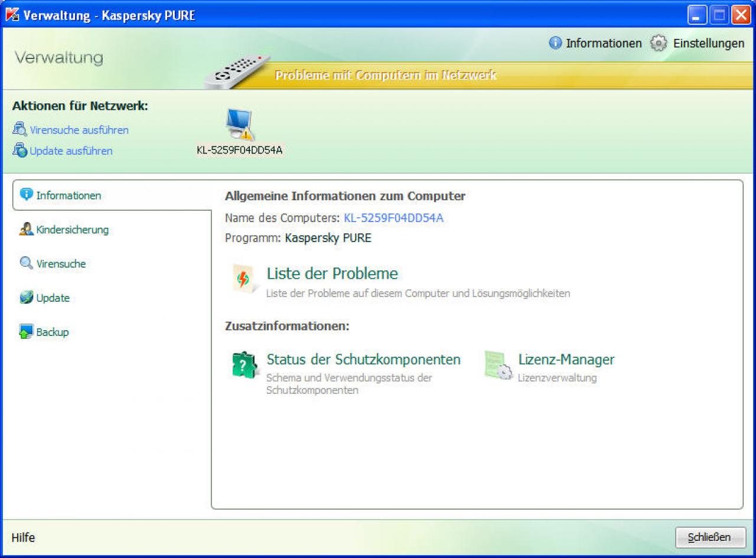Open Liste der Probleme
The width and height of the screenshot is (756, 558).
coord(332,273)
